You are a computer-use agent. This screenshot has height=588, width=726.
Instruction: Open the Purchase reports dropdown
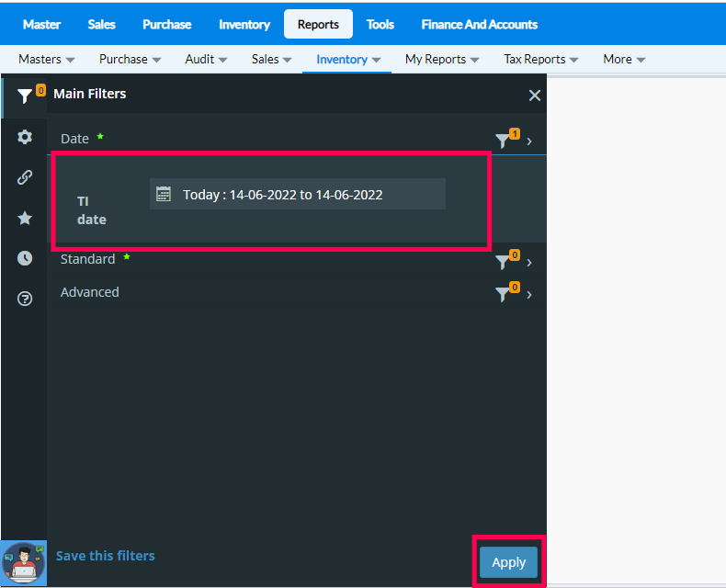coord(130,60)
